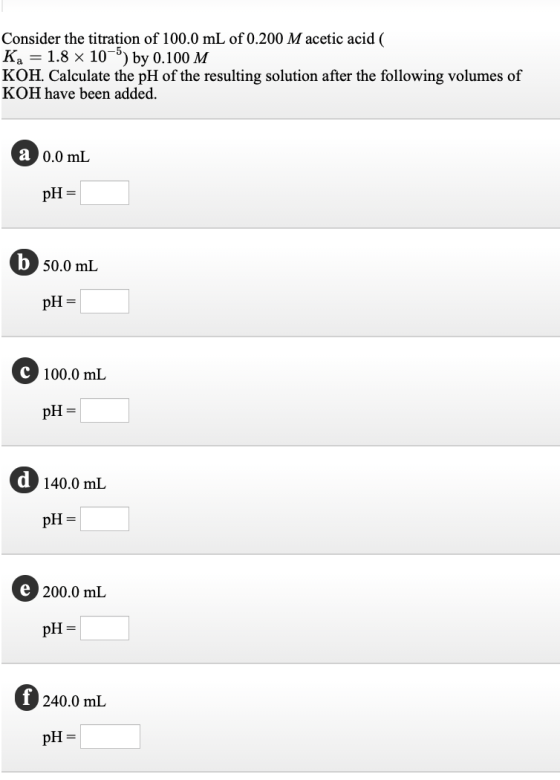Image resolution: width=560 pixels, height=780 pixels.
Task: Focus the pH input for 140.0 mL
Action: coord(104,519)
